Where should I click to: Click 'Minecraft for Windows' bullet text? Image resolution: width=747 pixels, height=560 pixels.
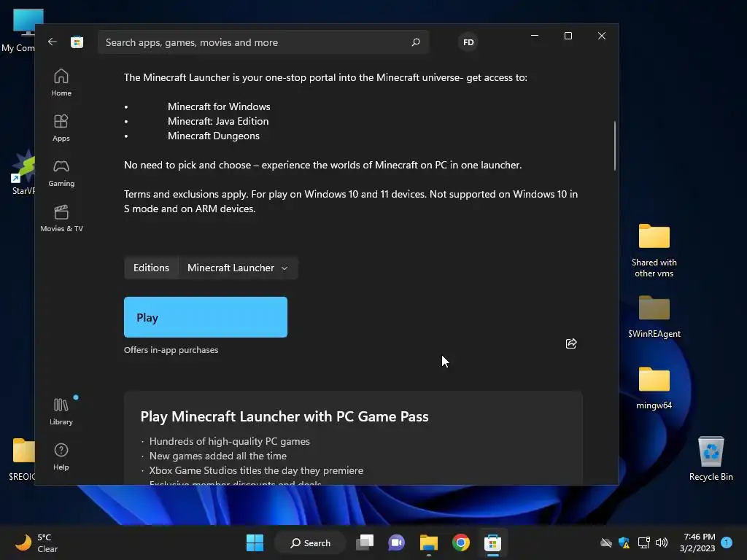click(219, 106)
